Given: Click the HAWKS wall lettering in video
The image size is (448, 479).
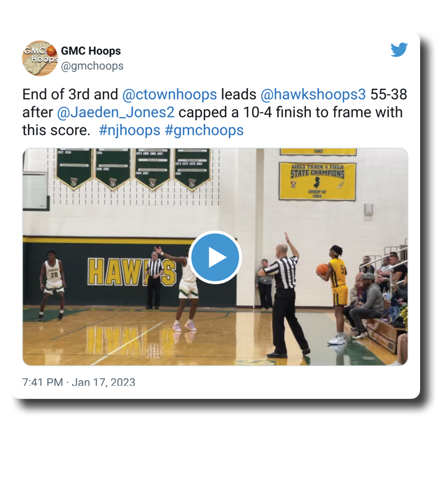Looking at the screenshot, I should point(132,271).
